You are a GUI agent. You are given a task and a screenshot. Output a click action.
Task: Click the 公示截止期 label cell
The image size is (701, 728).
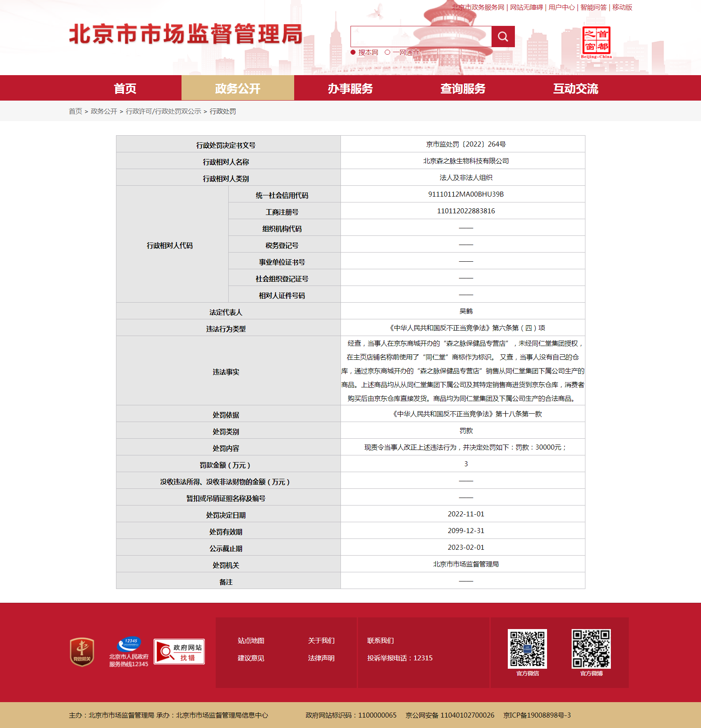coord(228,547)
